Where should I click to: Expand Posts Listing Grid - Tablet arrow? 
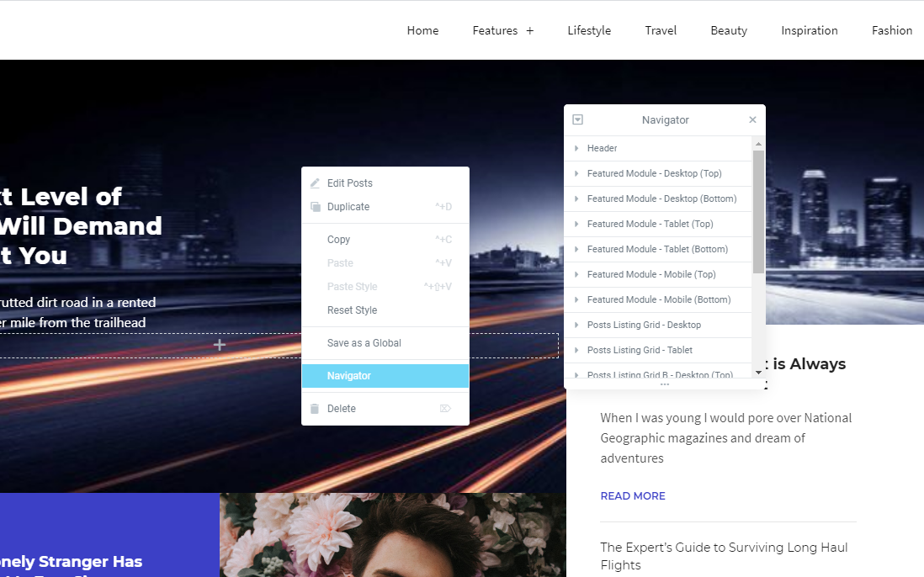pos(576,350)
